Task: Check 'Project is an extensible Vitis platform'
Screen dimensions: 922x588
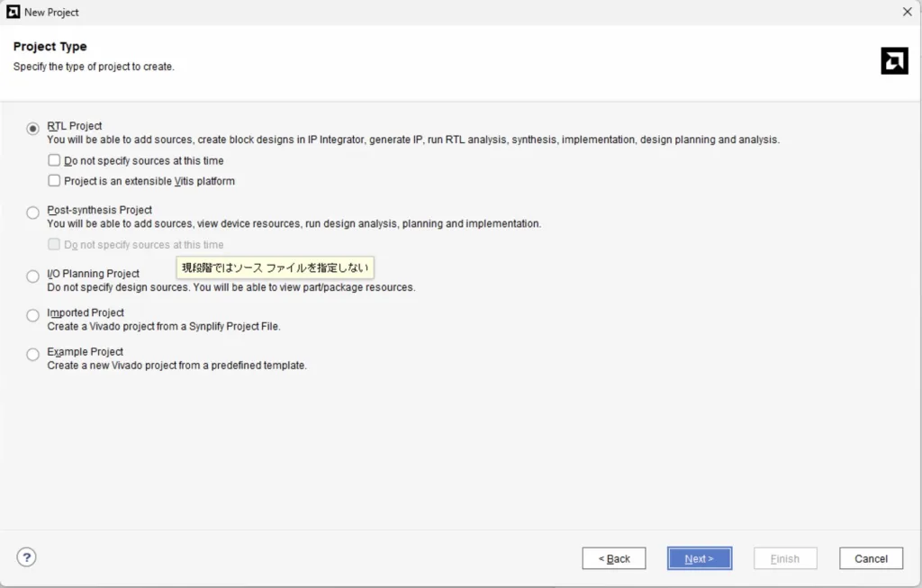Action: 55,181
